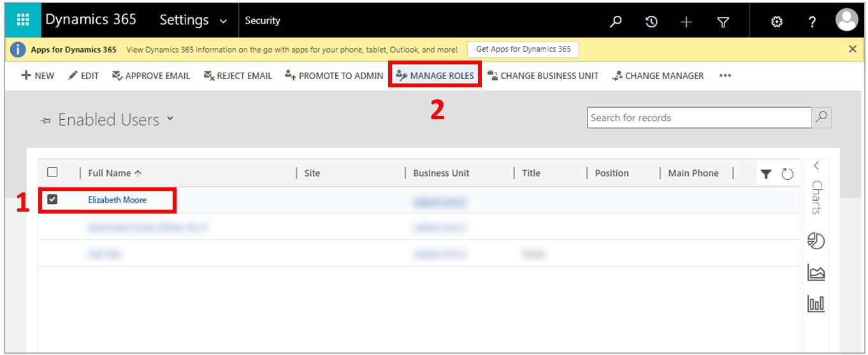Click PROMOTE TO ADMIN command

coord(334,75)
